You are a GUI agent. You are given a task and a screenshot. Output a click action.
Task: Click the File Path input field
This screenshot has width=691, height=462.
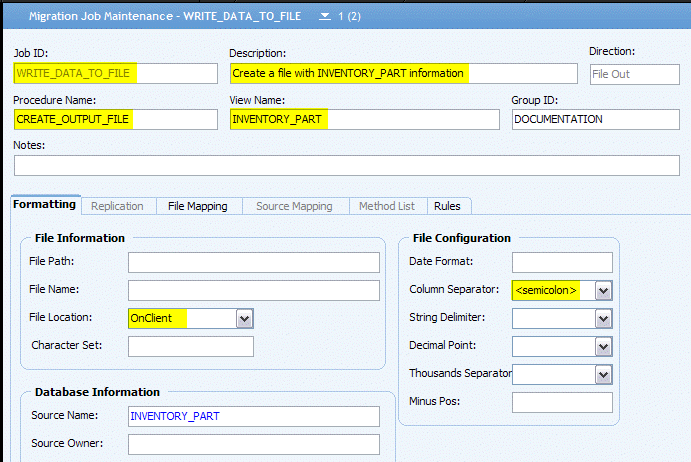254,263
